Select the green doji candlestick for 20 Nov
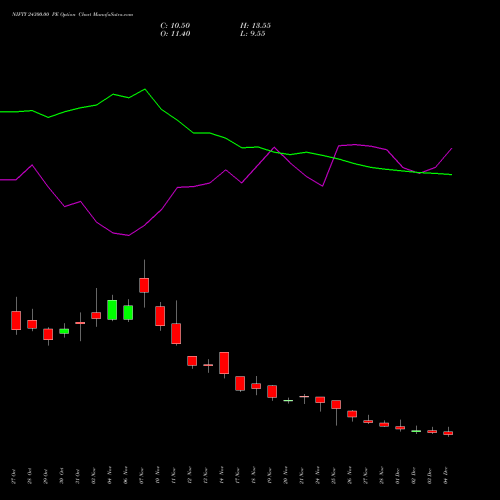 click(x=288, y=400)
